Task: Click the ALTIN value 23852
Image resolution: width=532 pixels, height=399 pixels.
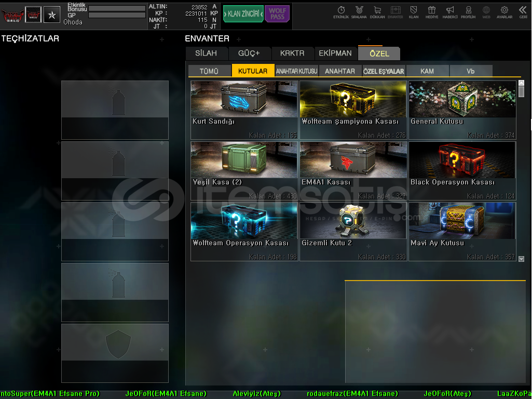Action: [199, 7]
